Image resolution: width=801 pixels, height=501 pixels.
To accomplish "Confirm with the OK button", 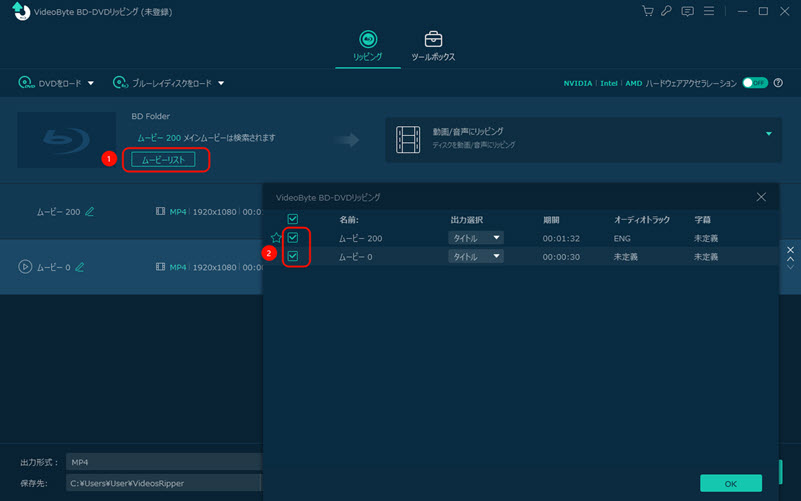I will pos(731,483).
